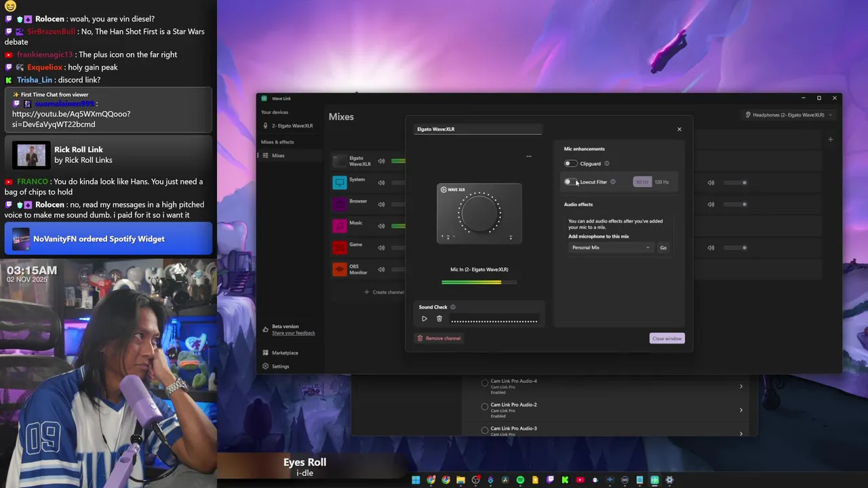Image resolution: width=868 pixels, height=488 pixels.
Task: Open gear Settings icon in taskbar
Action: [669, 480]
